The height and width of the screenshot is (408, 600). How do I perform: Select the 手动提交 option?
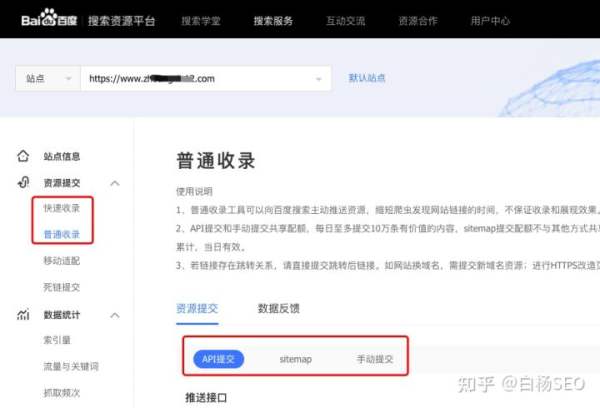(375, 359)
